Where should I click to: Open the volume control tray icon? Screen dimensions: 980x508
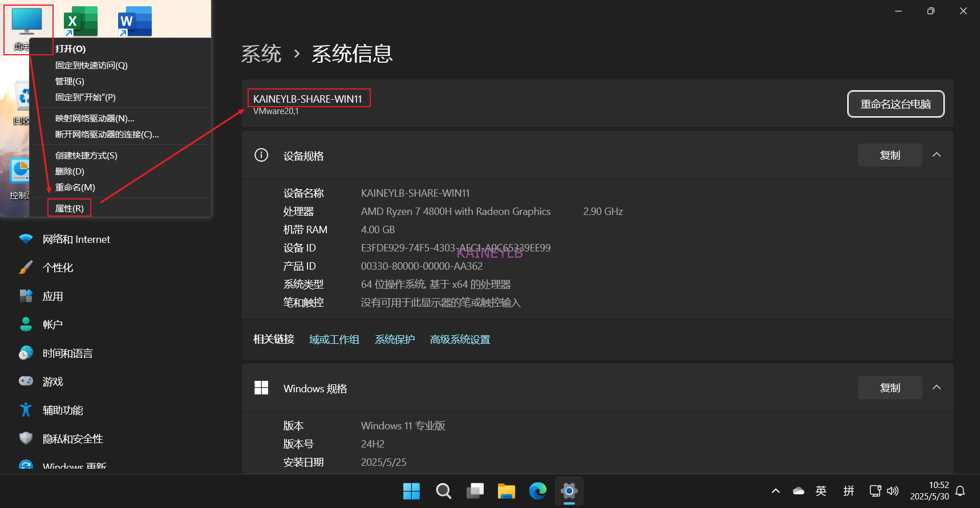tap(893, 491)
